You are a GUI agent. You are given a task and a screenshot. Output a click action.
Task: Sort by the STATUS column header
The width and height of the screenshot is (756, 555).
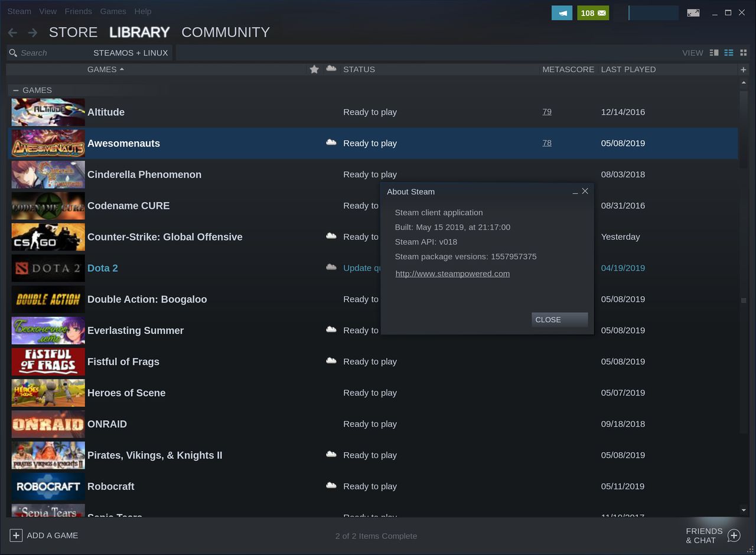359,69
